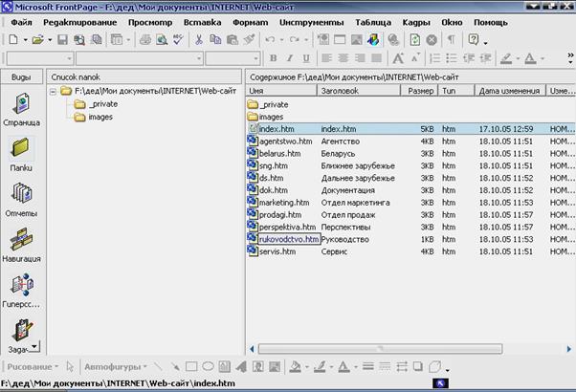This screenshot has width=576, height=392.
Task: Open the Файл menu
Action: (x=21, y=22)
